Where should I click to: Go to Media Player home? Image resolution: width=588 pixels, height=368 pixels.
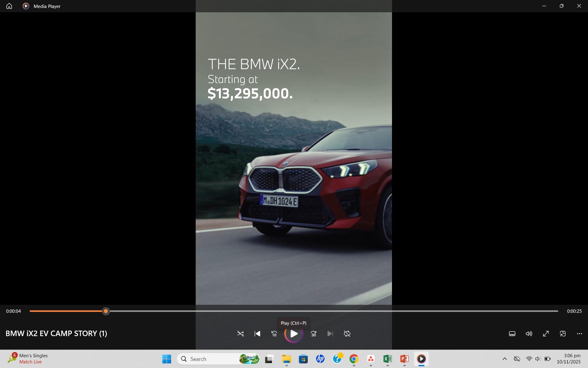9,6
